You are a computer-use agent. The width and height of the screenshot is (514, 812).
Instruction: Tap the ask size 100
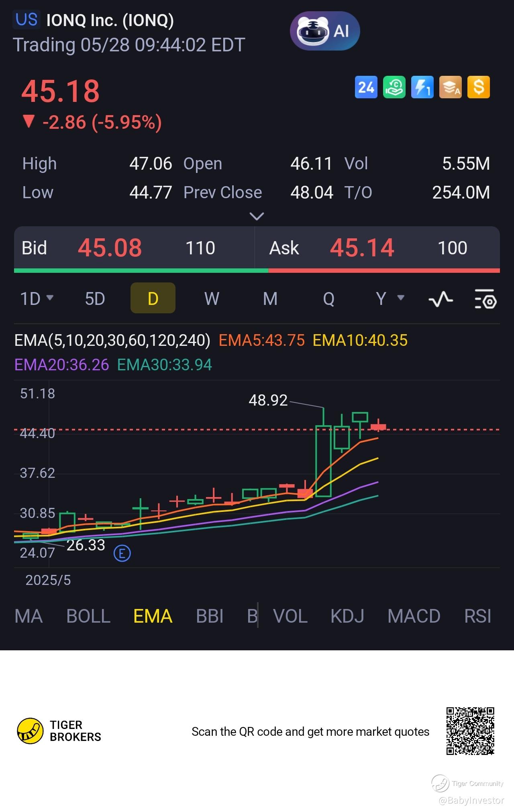452,248
